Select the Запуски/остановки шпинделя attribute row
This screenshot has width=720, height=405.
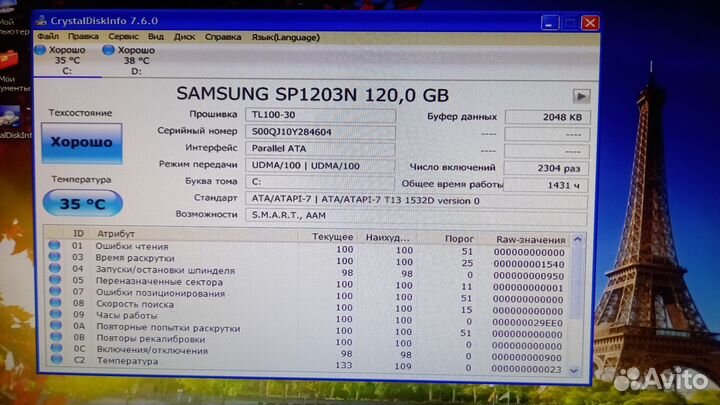tap(308, 272)
